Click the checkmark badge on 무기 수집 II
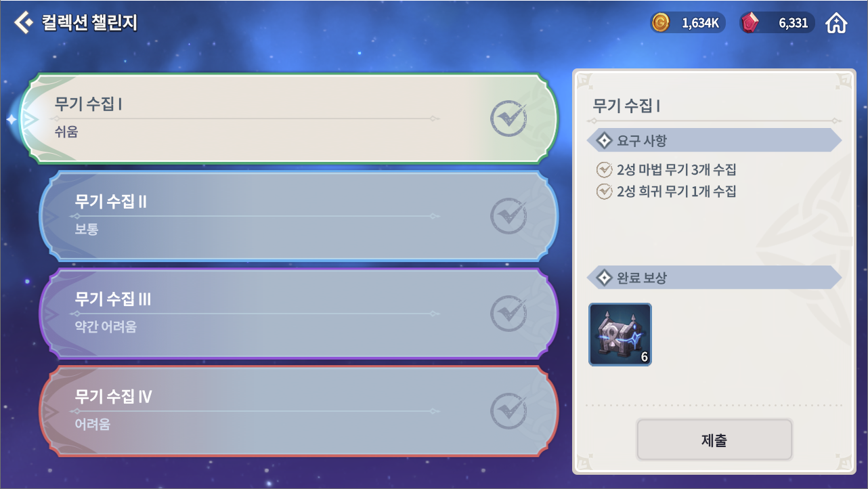 click(x=508, y=215)
